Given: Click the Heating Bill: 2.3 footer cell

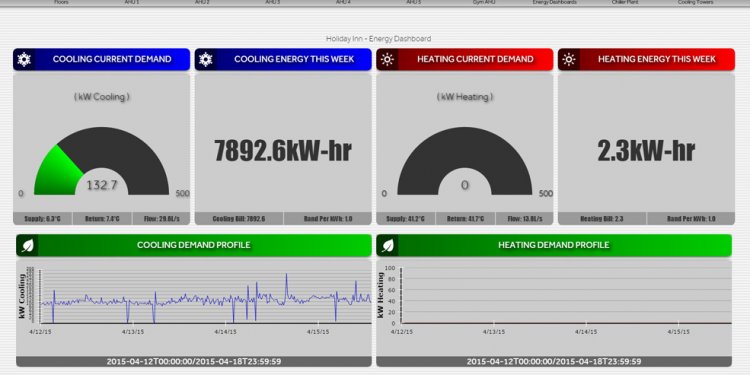Looking at the screenshot, I should pyautogui.click(x=602, y=219).
